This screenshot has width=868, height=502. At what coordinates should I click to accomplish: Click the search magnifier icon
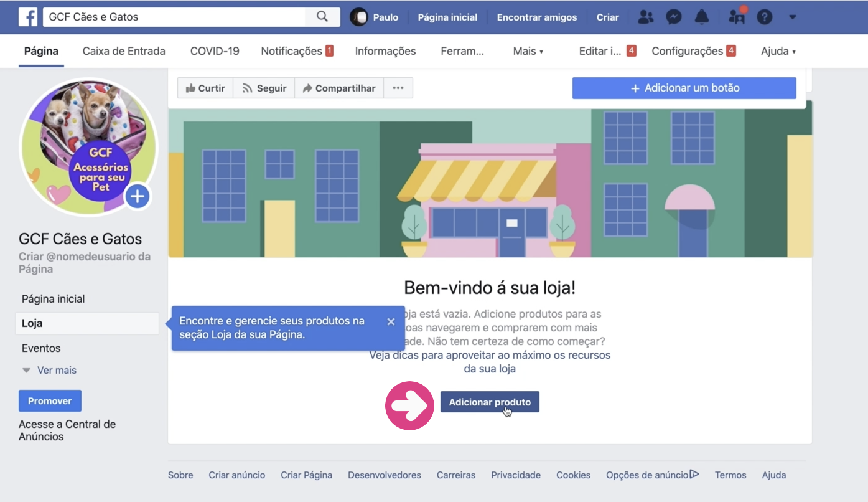click(322, 17)
